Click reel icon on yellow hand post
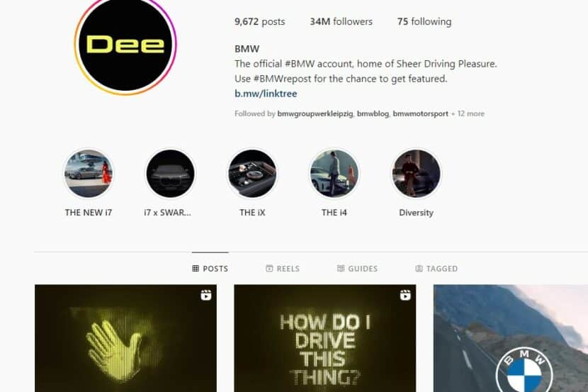588x392 pixels. (206, 295)
